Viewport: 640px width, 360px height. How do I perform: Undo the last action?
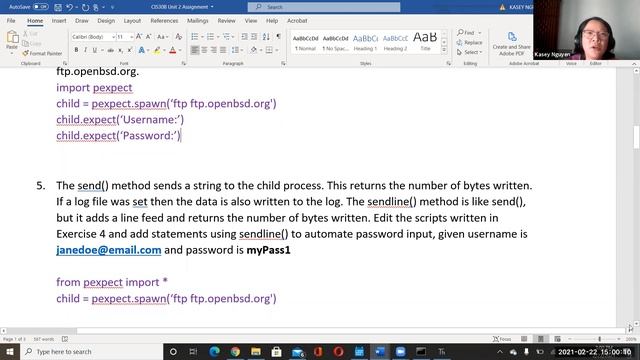[69, 7]
